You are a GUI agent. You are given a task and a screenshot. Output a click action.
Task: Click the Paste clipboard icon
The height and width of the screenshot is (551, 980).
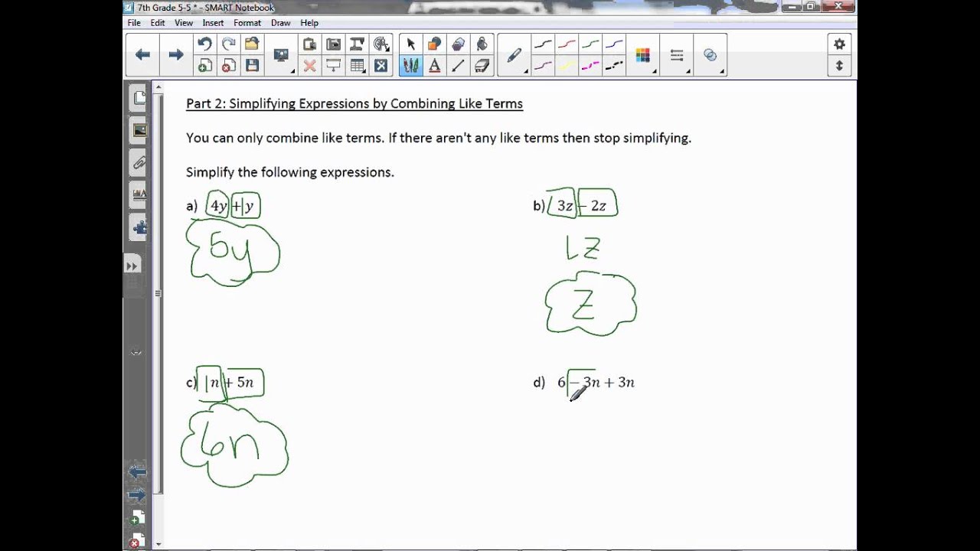tap(309, 44)
